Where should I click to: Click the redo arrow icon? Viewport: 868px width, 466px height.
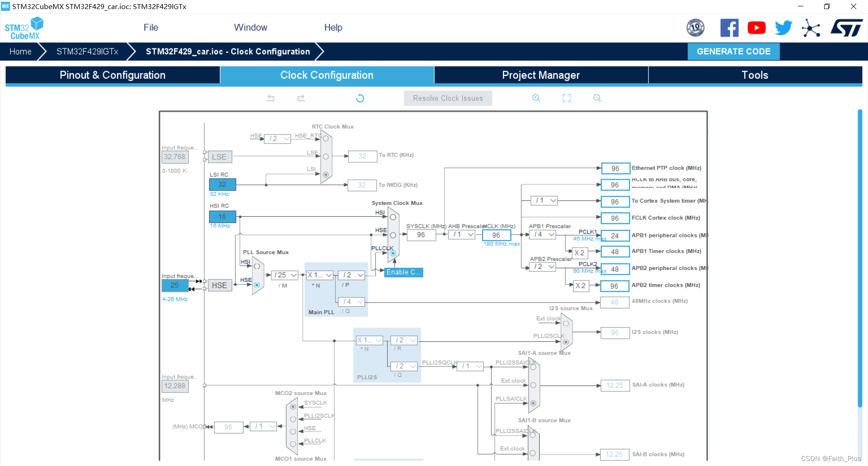click(301, 98)
